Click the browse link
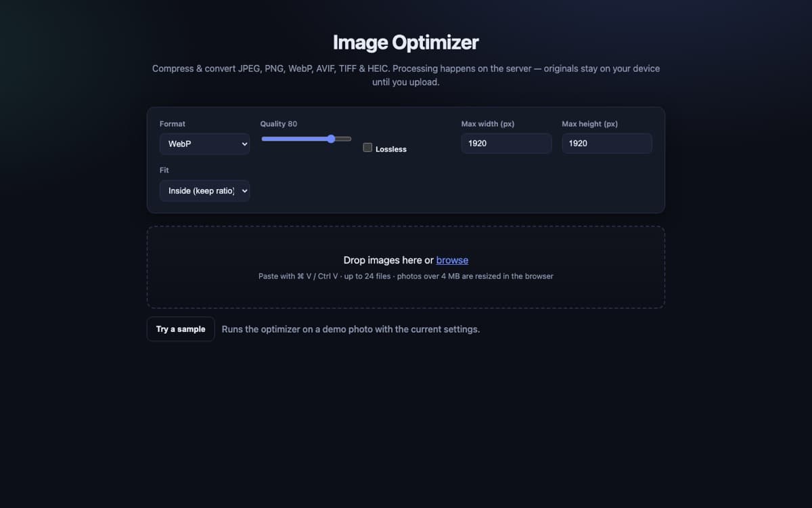Viewport: 812px width, 508px height. (452, 260)
